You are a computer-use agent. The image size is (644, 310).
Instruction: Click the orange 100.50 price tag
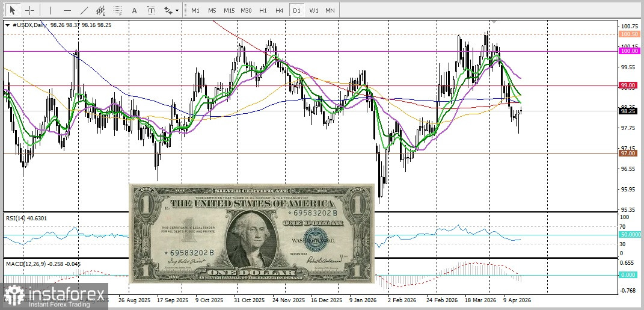(629, 34)
